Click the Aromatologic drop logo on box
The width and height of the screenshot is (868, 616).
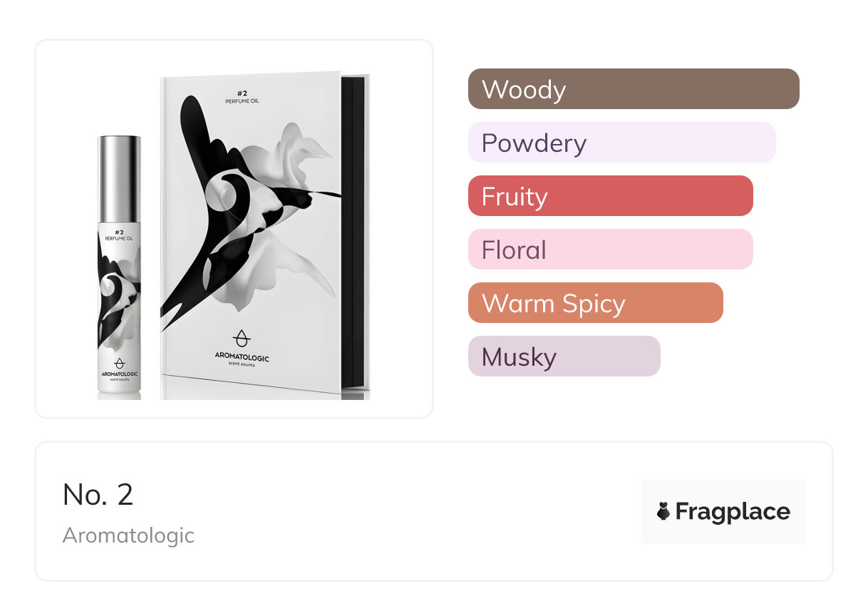(242, 339)
